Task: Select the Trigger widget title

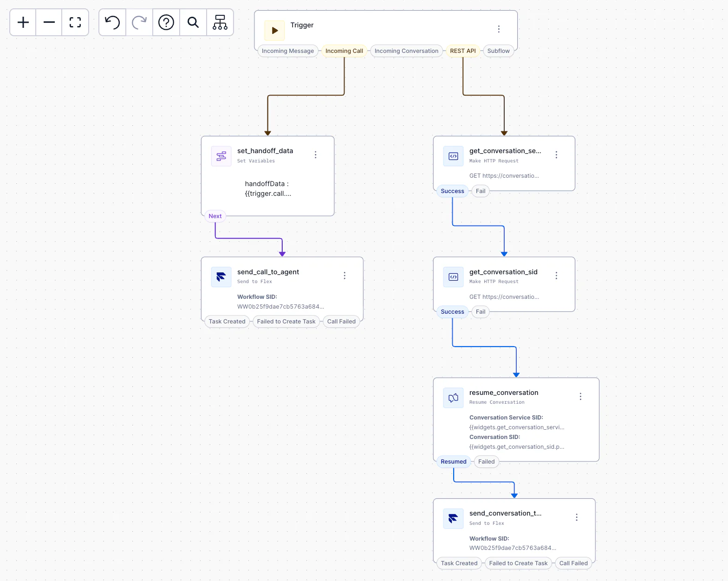Action: click(x=302, y=25)
